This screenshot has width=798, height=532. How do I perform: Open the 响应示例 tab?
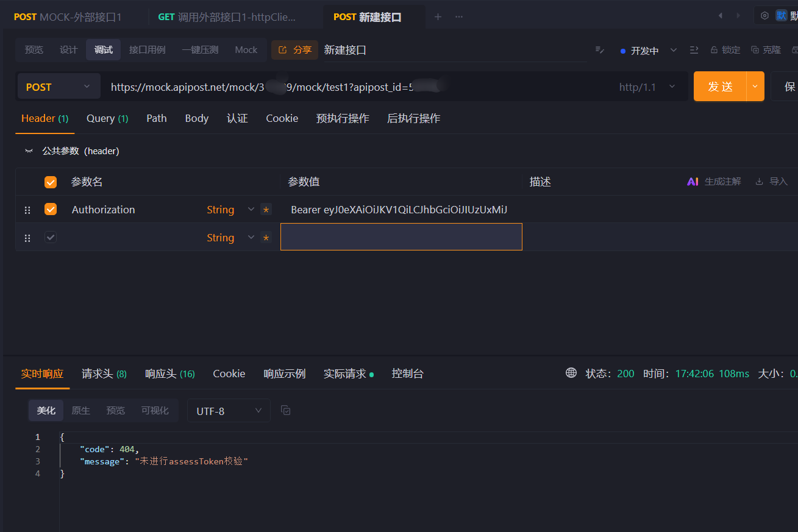coord(285,374)
